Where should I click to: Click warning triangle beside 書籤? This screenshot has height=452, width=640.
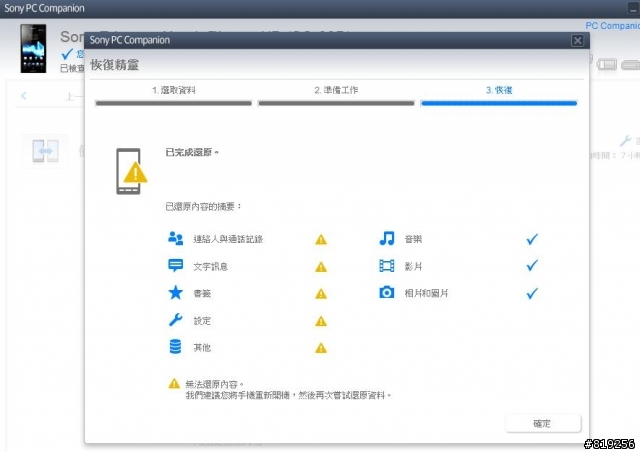(x=321, y=294)
